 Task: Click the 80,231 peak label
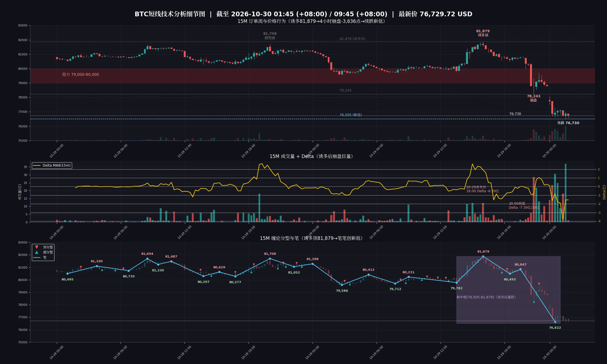click(x=408, y=272)
